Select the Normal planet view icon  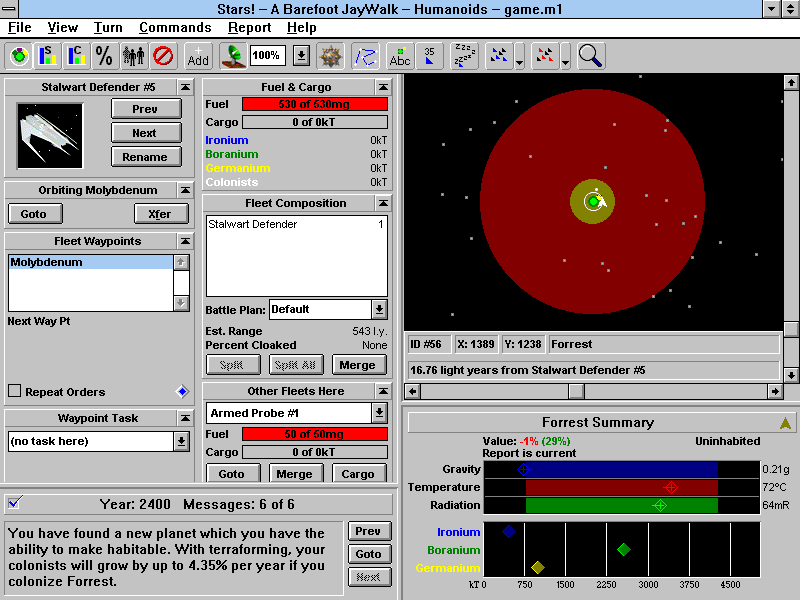tap(19, 56)
